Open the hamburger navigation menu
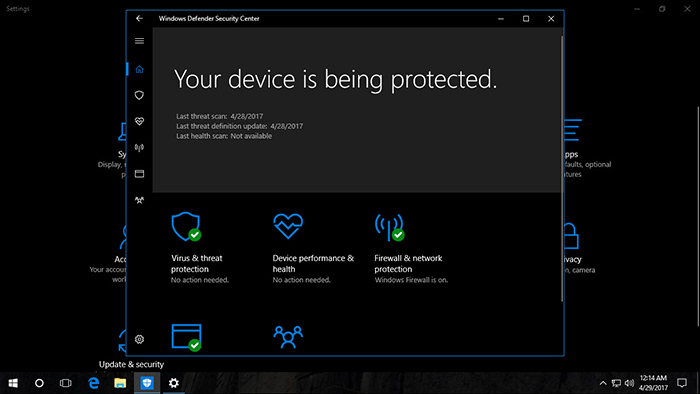Image resolution: width=700 pixels, height=394 pixels. point(139,41)
